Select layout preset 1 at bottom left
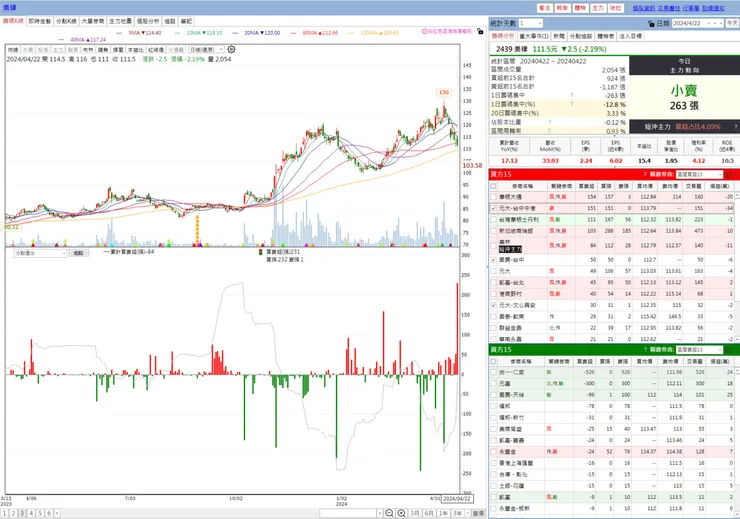Image resolution: width=740 pixels, height=519 pixels. [5, 513]
